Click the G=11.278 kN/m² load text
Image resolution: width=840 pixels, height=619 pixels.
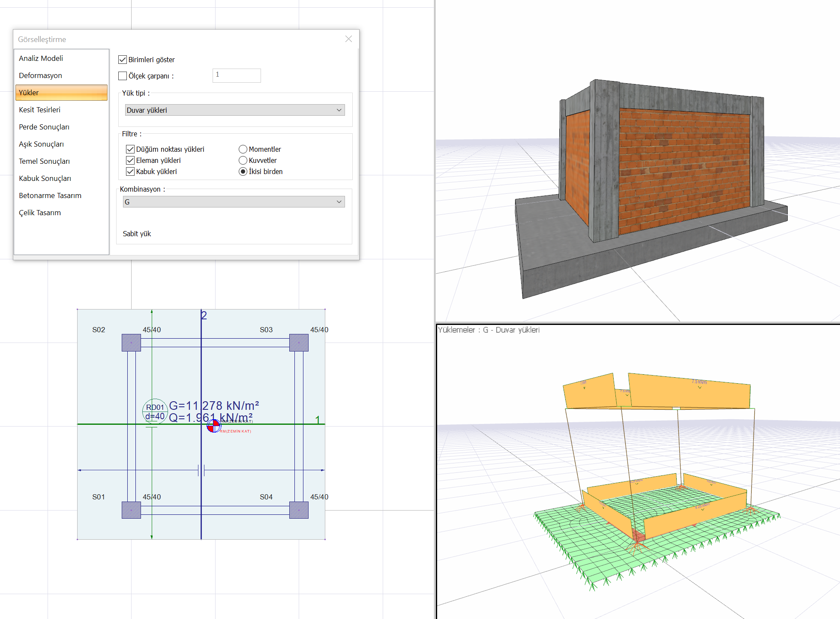(x=214, y=406)
